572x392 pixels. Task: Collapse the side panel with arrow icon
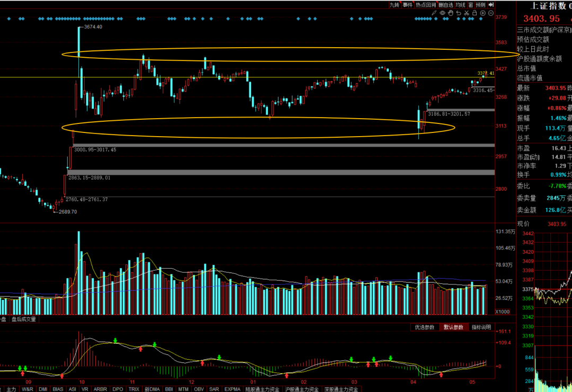coord(491,5)
